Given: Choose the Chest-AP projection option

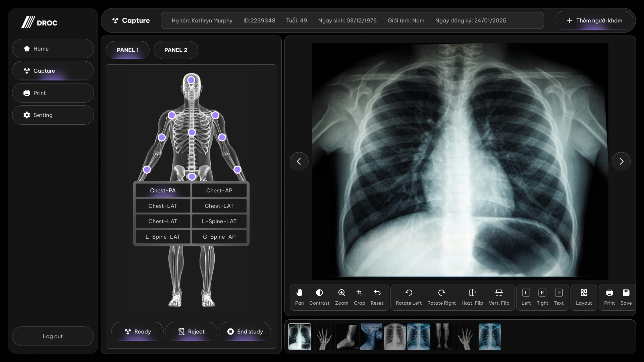Looking at the screenshot, I should tap(219, 190).
